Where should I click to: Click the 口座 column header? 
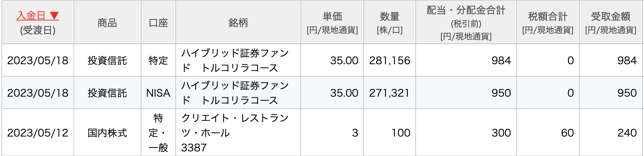[158, 23]
